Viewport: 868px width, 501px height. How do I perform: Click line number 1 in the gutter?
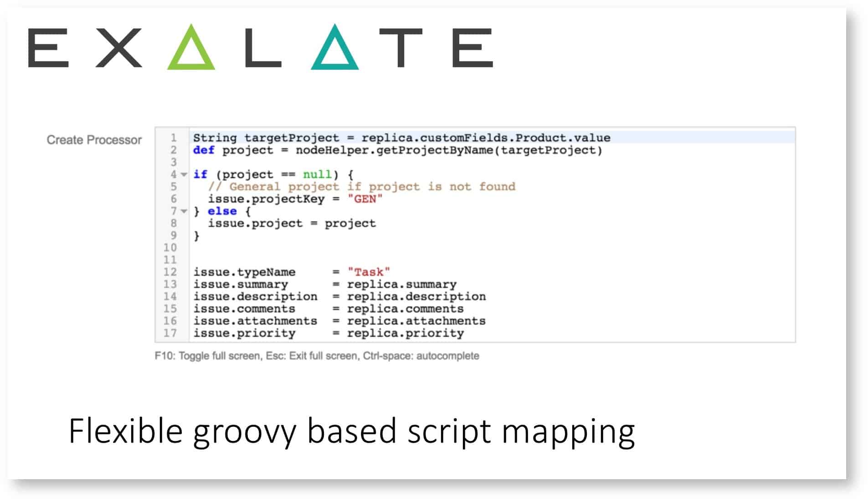tap(173, 138)
